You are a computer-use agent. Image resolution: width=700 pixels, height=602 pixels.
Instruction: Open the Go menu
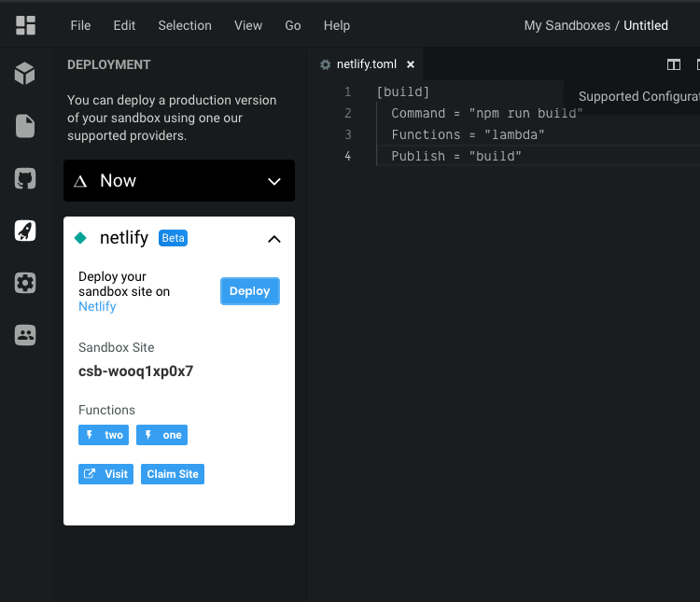(x=293, y=25)
